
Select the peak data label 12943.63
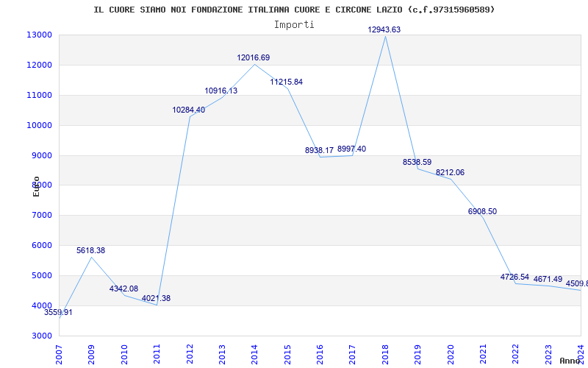(384, 29)
